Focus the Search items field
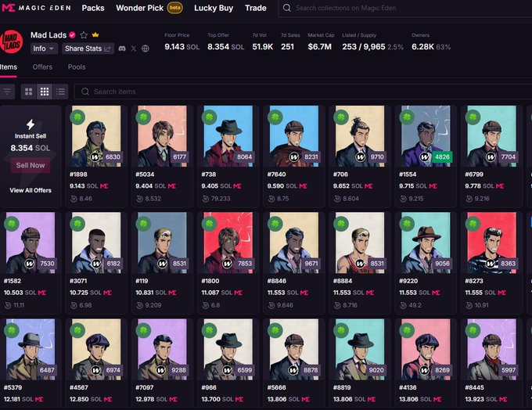 (x=303, y=92)
